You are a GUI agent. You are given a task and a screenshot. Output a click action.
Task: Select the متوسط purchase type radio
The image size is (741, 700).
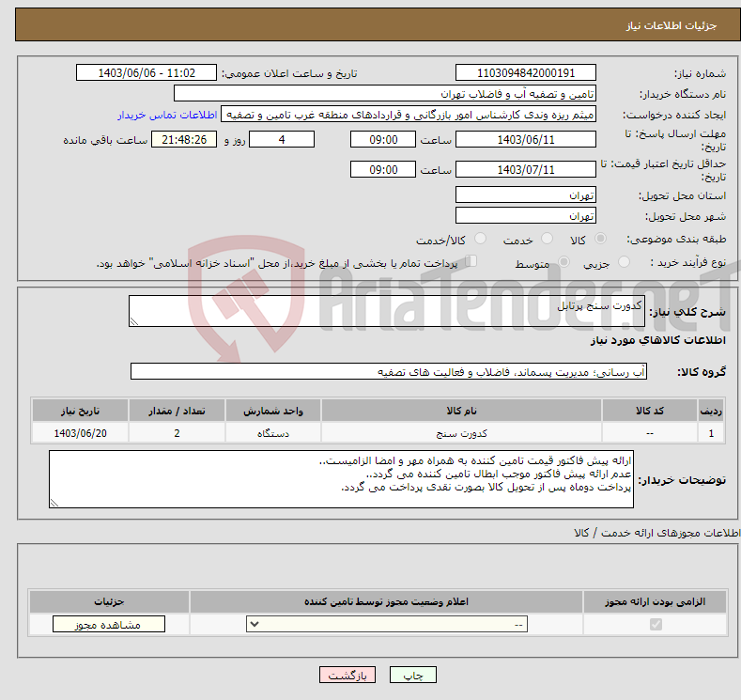pyautogui.click(x=563, y=262)
